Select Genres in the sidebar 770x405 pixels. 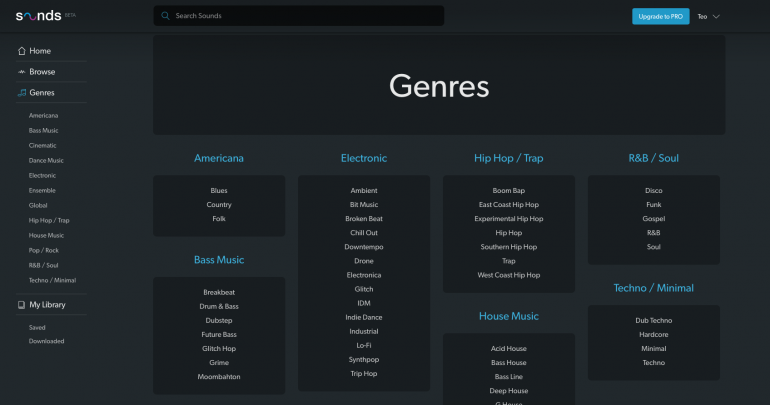pyautogui.click(x=42, y=93)
